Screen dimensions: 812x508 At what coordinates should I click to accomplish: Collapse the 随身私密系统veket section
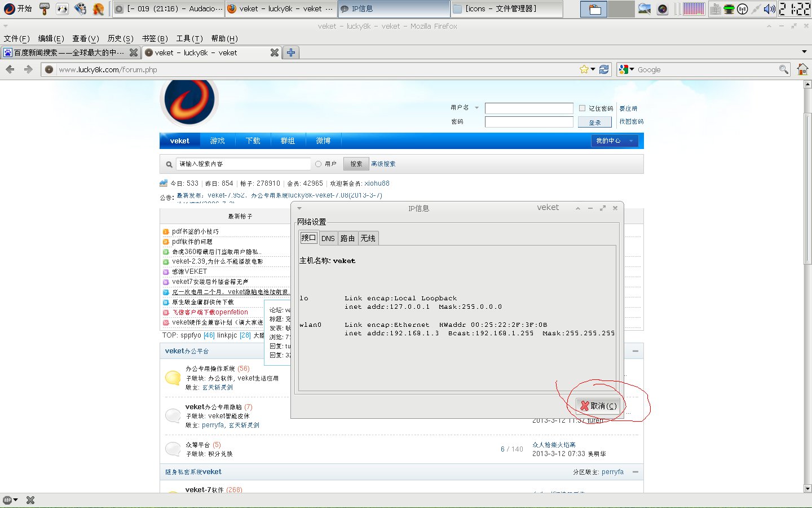pos(636,472)
